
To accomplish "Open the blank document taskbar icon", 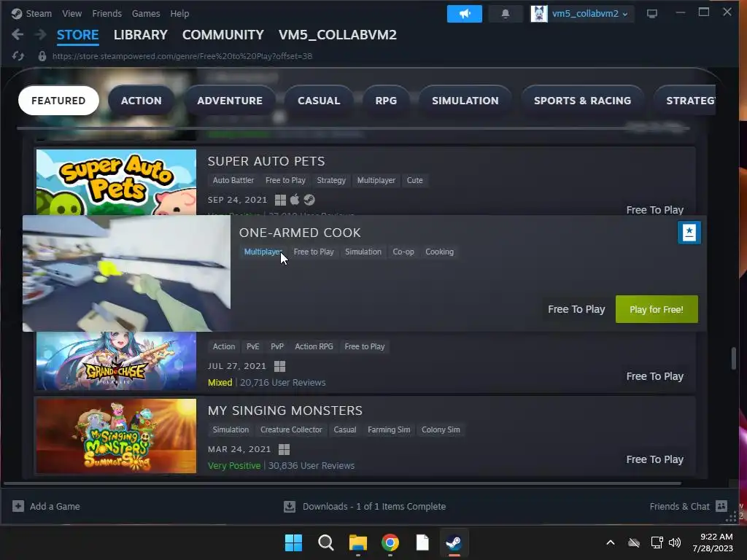I will (x=422, y=542).
